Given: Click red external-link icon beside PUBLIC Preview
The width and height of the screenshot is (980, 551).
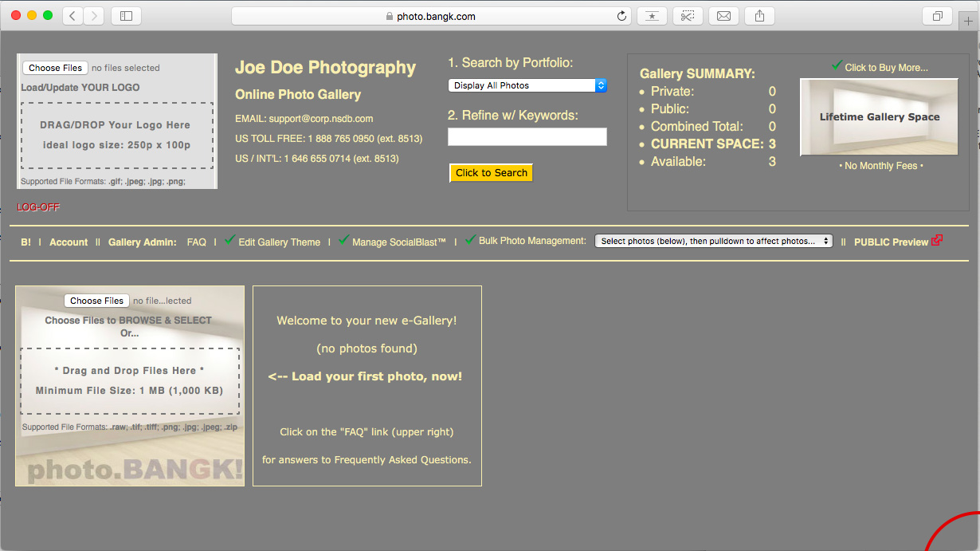Looking at the screenshot, I should 937,240.
